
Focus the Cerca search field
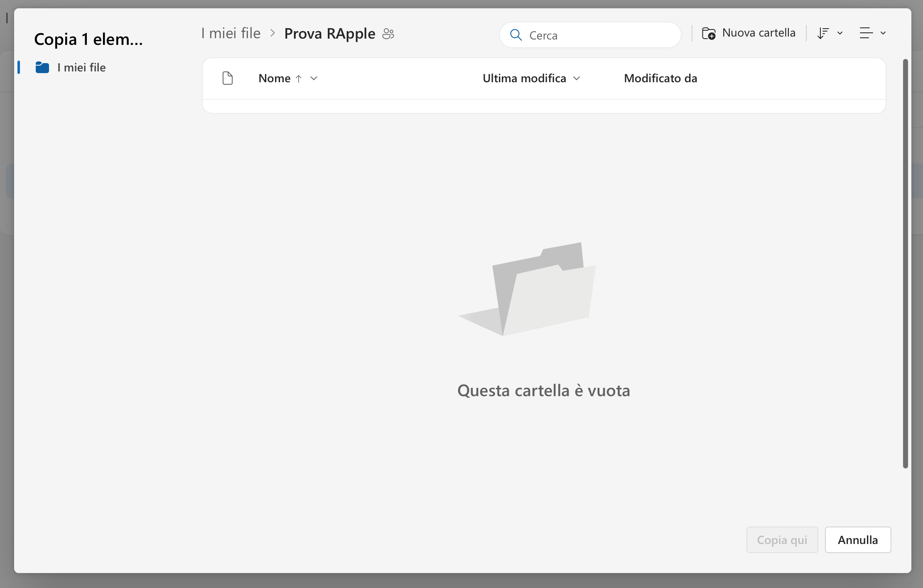598,35
